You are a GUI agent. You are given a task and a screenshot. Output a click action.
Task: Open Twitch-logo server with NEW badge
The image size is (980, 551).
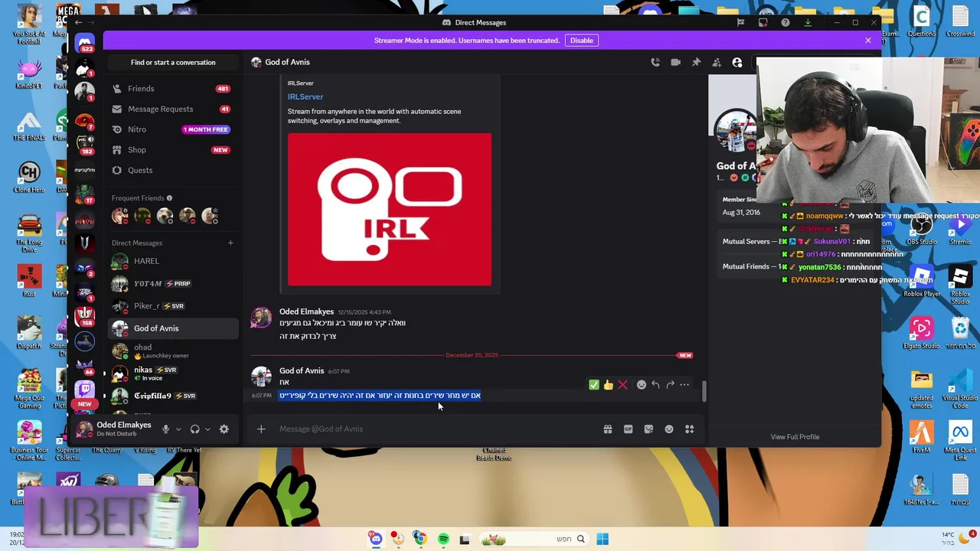[x=85, y=391]
